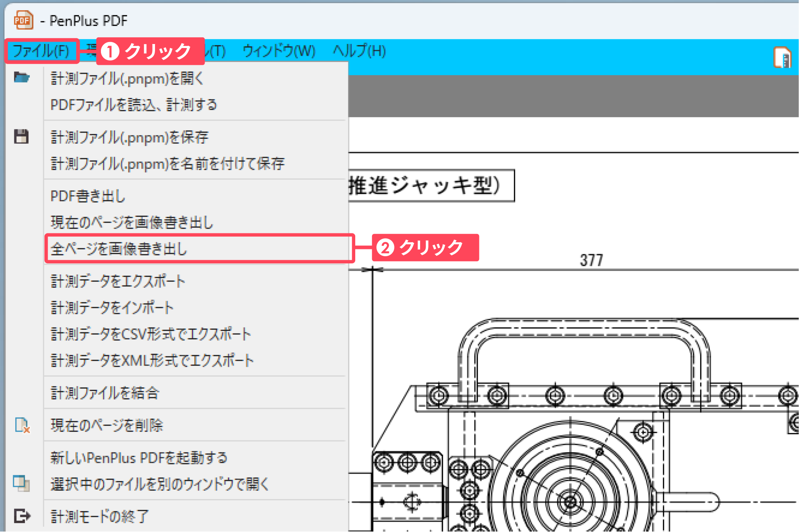The image size is (799, 532).
Task: Click 計測ファイルを結合
Action: (105, 393)
